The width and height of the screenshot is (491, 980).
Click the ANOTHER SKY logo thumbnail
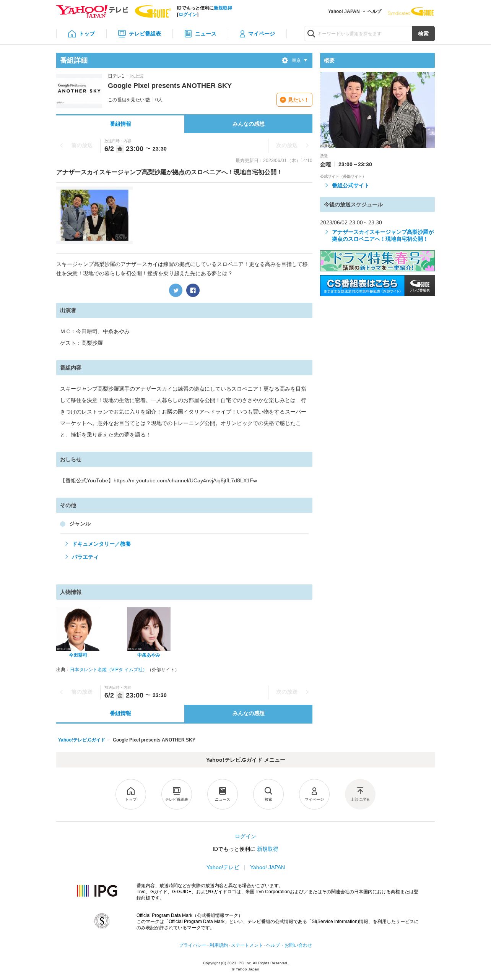(x=79, y=91)
